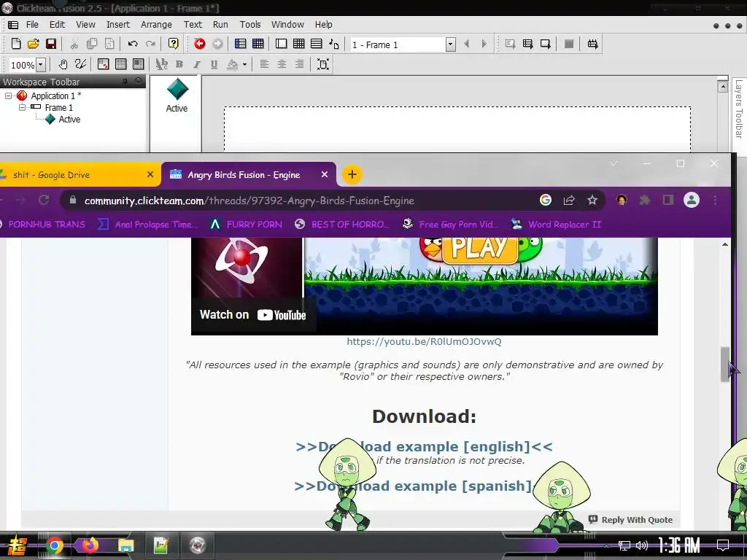The width and height of the screenshot is (747, 560).
Task: Set text alignment to left
Action: (264, 64)
